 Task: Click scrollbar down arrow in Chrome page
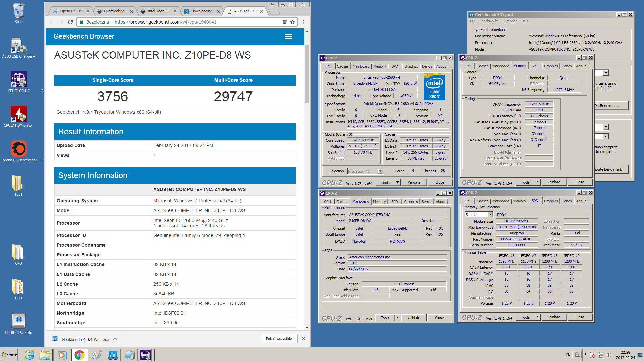[x=307, y=327]
